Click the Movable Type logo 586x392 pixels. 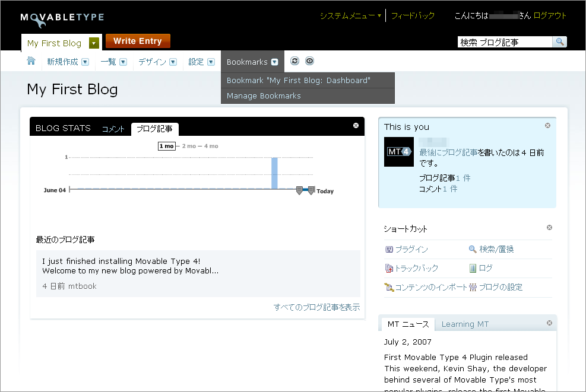click(62, 20)
